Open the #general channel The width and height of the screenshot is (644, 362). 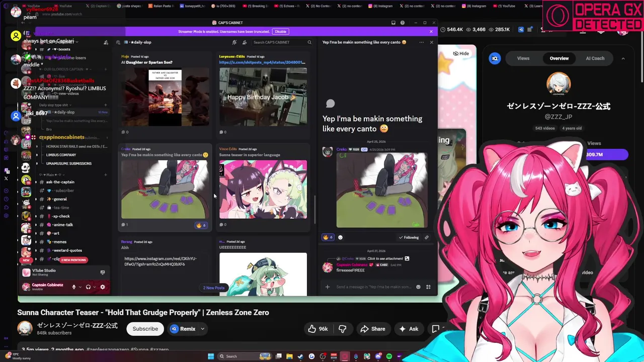coord(60,199)
